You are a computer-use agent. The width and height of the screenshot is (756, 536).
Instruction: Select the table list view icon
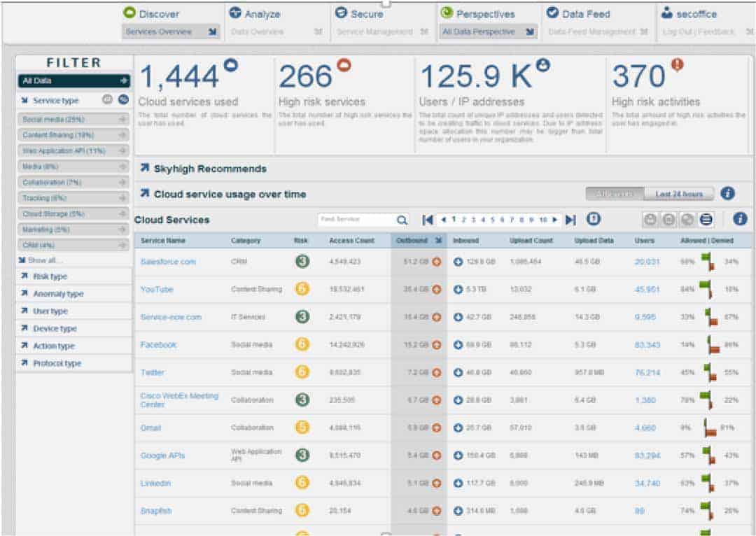(x=706, y=220)
